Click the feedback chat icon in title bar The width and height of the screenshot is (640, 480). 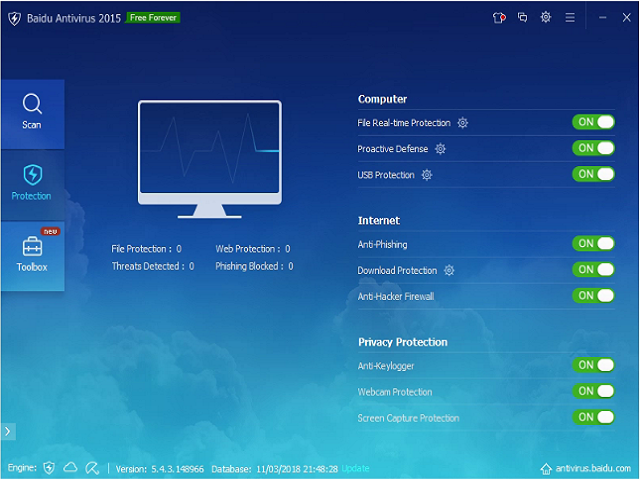522,18
